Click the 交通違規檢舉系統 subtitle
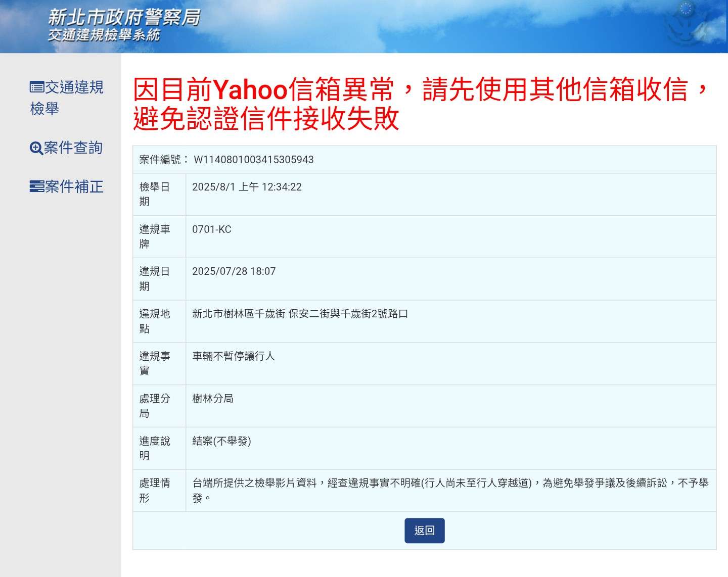 104,35
